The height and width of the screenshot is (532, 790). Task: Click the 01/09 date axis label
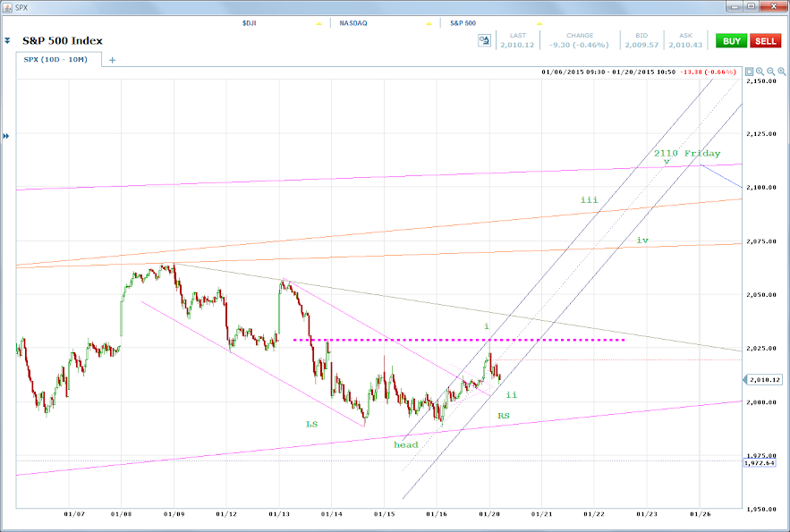[x=174, y=514]
